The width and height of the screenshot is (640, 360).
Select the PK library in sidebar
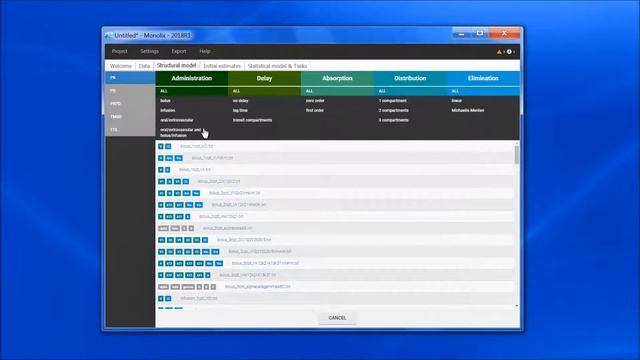[x=130, y=78]
